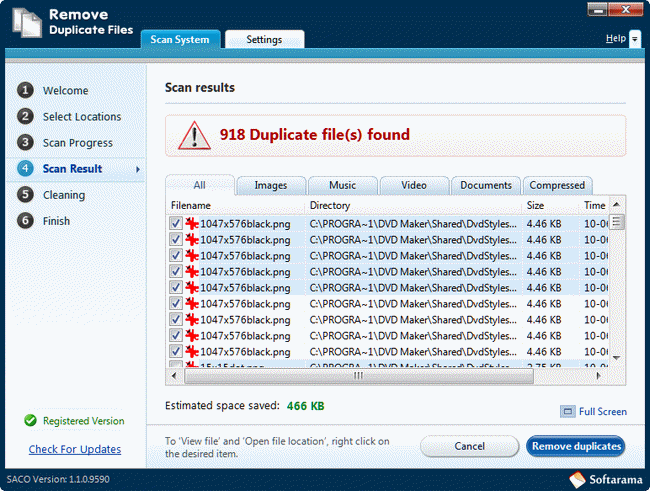Click step 2 Select Locations number icon
This screenshot has width=650, height=491.
click(25, 116)
